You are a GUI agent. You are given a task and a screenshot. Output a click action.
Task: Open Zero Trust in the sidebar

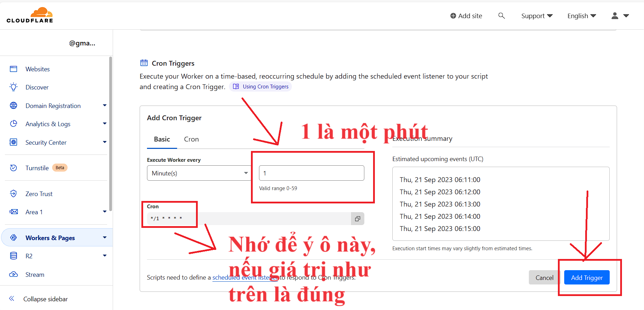(39, 194)
